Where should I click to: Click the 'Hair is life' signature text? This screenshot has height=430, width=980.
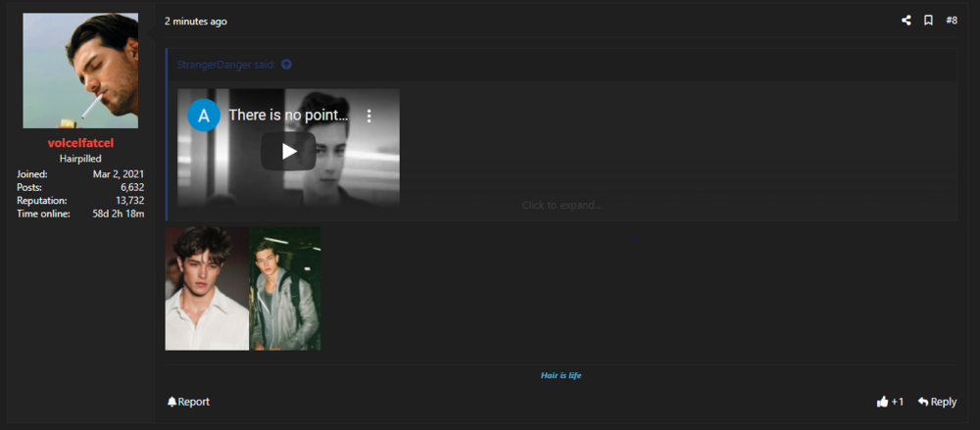tap(562, 375)
